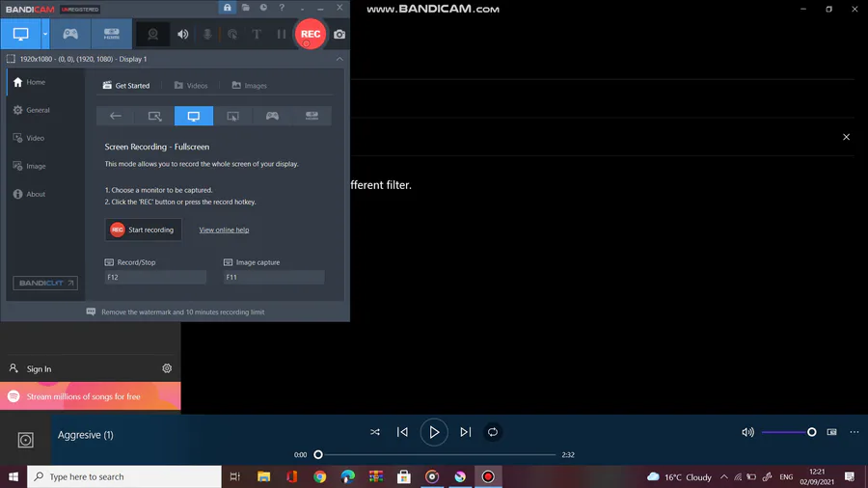
Task: Select HDMI device icon in Get Started
Action: (x=312, y=116)
